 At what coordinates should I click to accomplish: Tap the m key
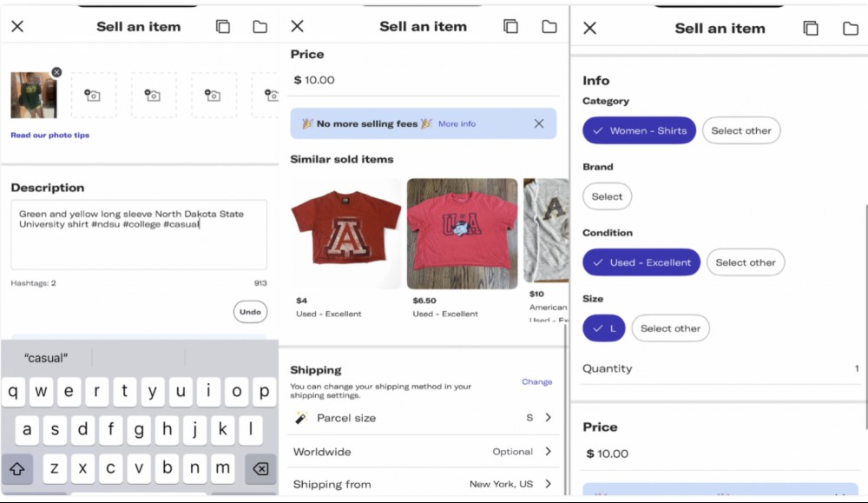click(222, 468)
